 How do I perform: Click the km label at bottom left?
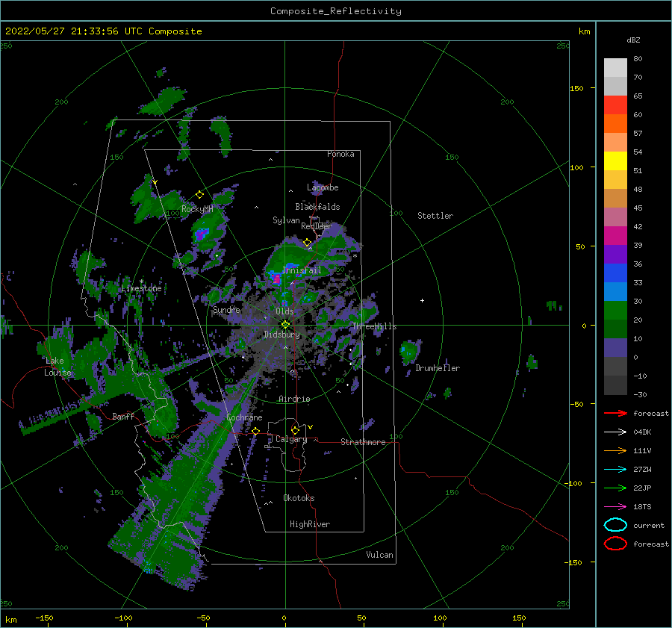pos(10,620)
